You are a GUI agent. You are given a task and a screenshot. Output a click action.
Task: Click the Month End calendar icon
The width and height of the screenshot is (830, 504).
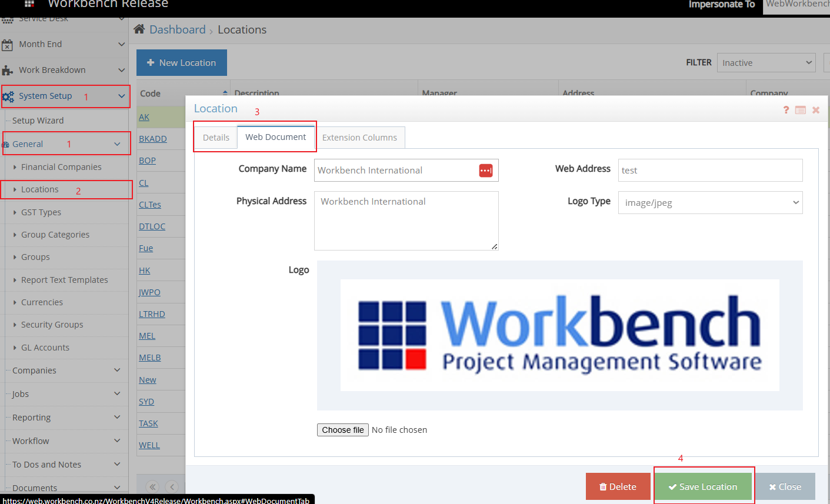[x=7, y=45]
